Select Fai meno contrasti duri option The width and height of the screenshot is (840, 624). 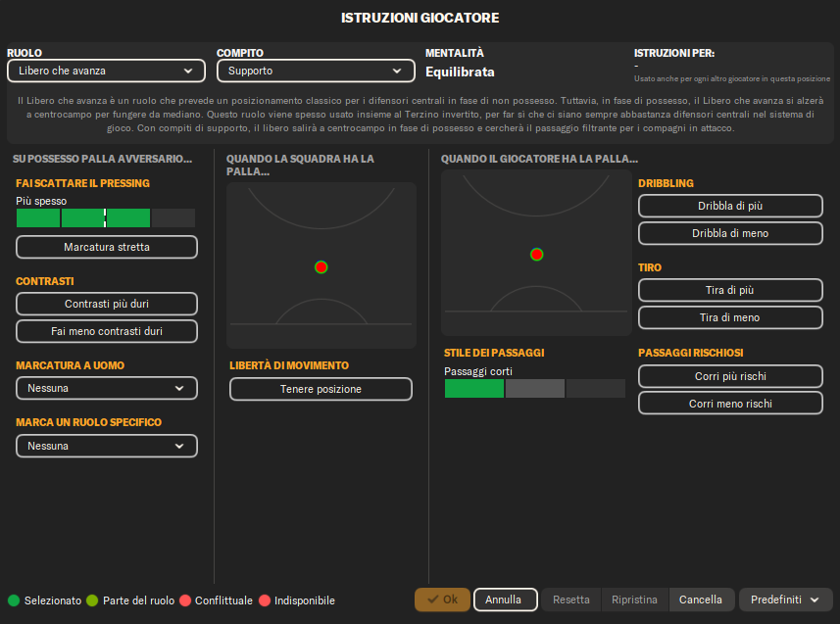(x=107, y=331)
